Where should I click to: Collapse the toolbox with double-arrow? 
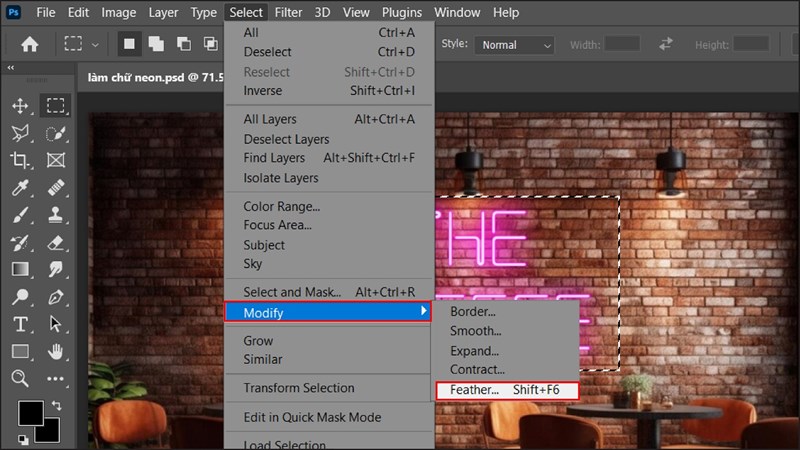click(11, 67)
